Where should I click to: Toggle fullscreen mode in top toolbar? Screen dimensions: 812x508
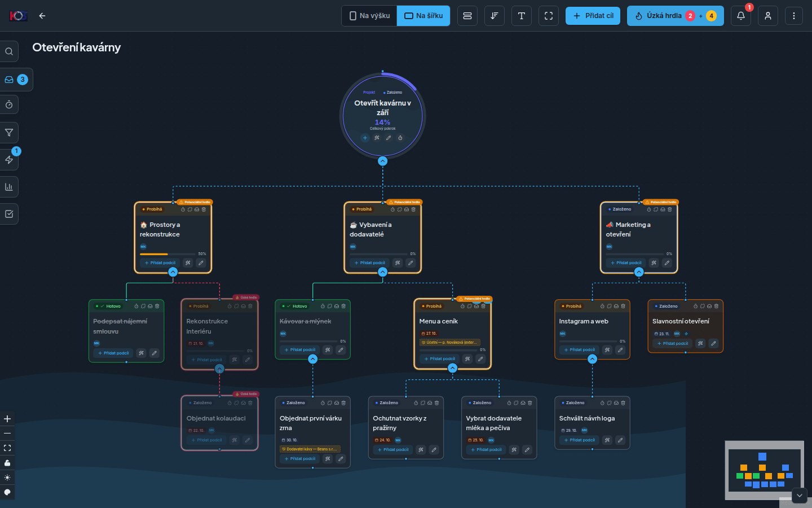(549, 16)
